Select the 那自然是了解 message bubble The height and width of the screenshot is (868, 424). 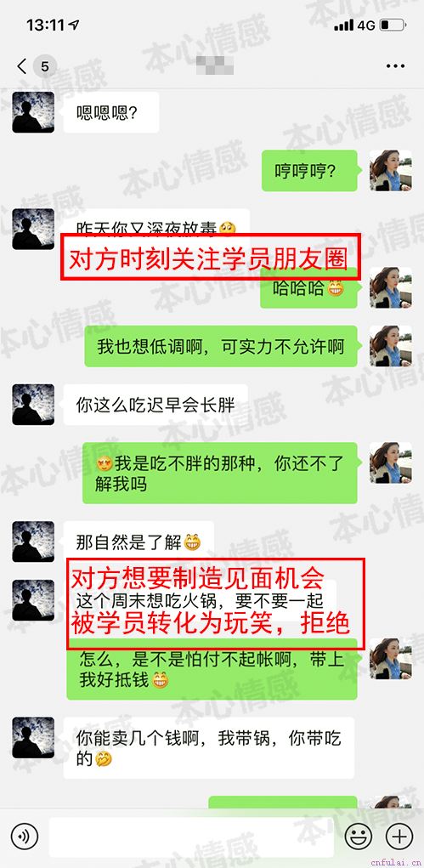(x=139, y=542)
